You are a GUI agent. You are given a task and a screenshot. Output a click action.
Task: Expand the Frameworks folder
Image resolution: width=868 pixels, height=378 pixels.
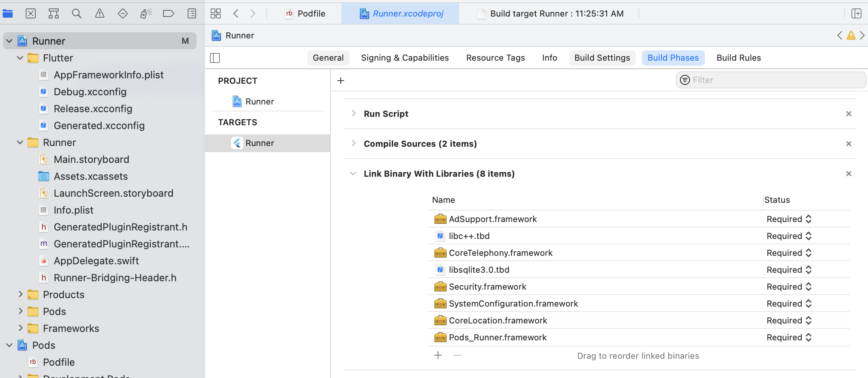(x=20, y=328)
